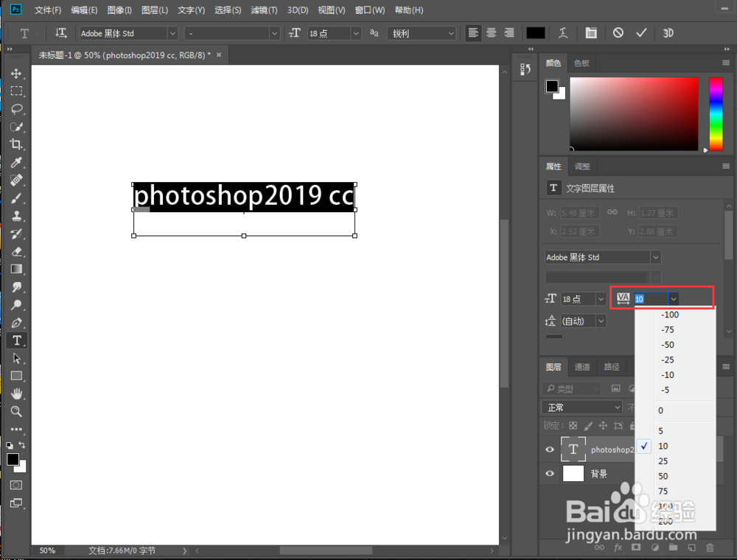The image size is (737, 560).
Task: Cancel current text edits
Action: point(618,33)
